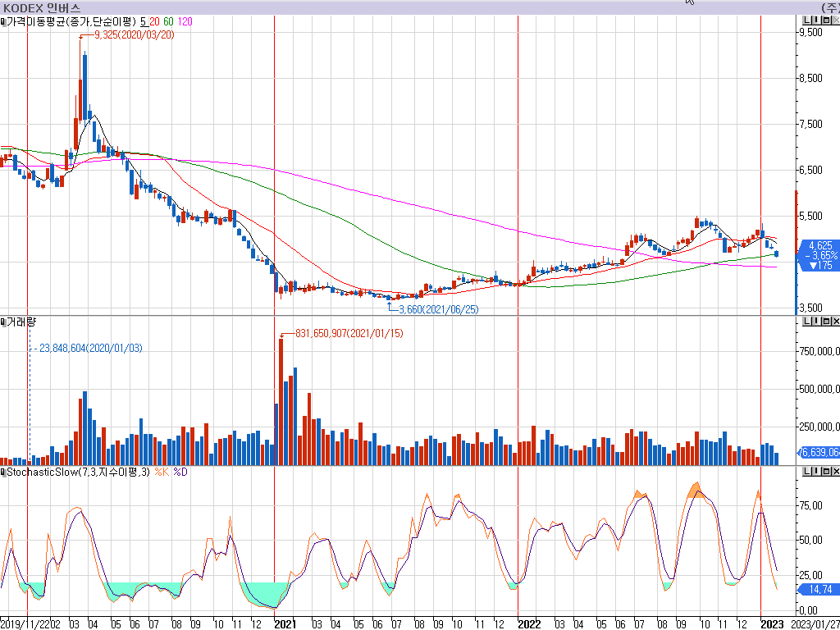Click the 6,500 price axis label
Screen dimensions: 840x630
tap(810, 171)
